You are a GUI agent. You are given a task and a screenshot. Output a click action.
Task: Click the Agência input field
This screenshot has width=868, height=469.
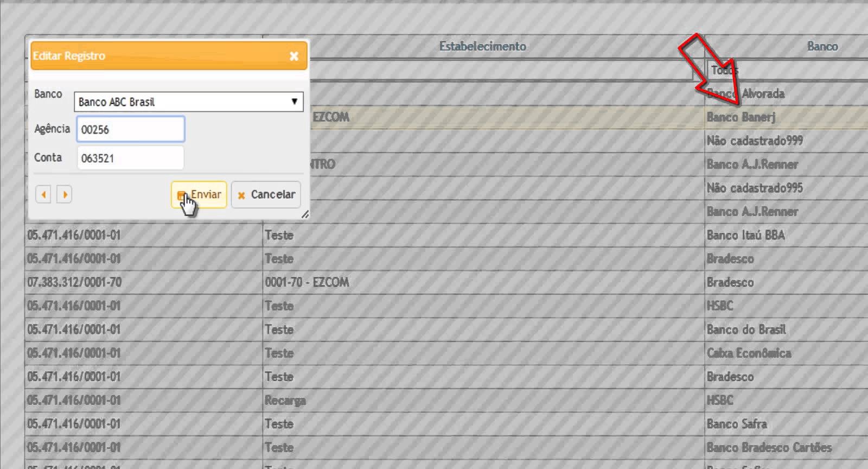coord(131,130)
